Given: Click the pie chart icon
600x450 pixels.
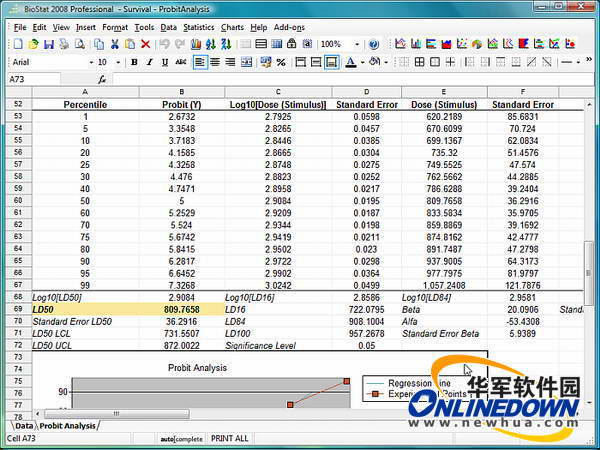Looking at the screenshot, I should tap(477, 44).
